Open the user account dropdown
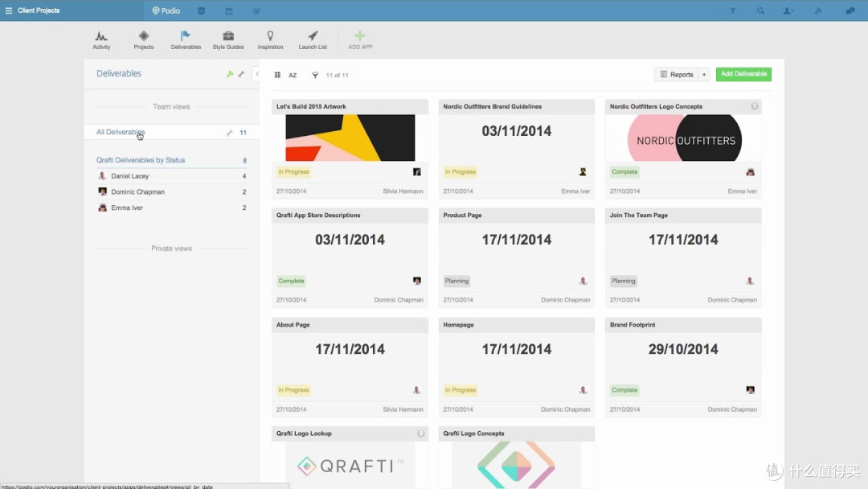 point(788,10)
